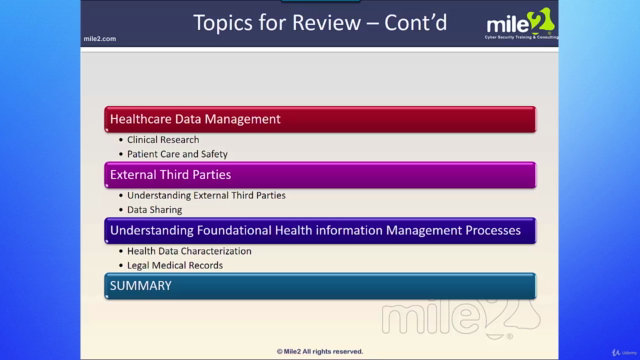Click the Understanding Foundational Health information Management Processes banner
640x360 pixels.
coord(320,231)
